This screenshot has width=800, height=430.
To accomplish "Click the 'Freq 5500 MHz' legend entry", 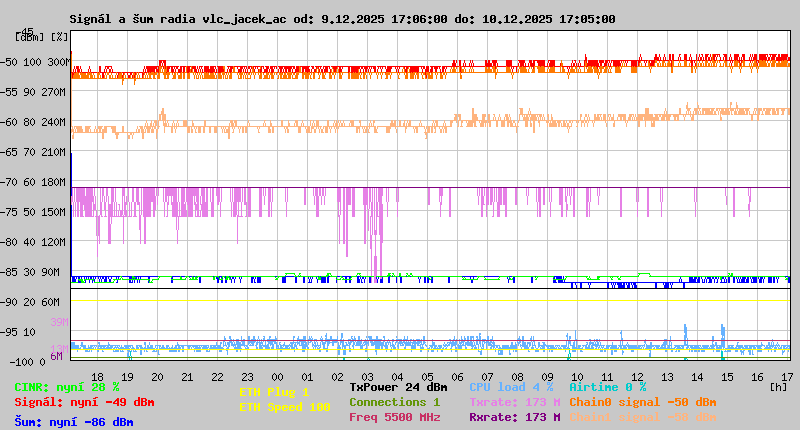I will coord(394,417).
